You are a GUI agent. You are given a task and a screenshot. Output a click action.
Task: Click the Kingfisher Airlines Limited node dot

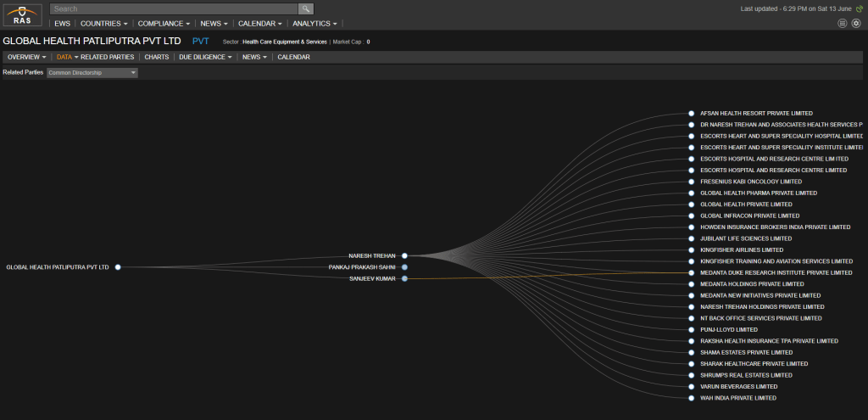point(692,250)
